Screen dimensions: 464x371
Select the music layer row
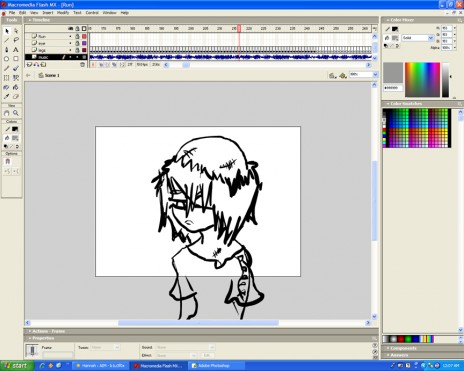tap(56, 57)
